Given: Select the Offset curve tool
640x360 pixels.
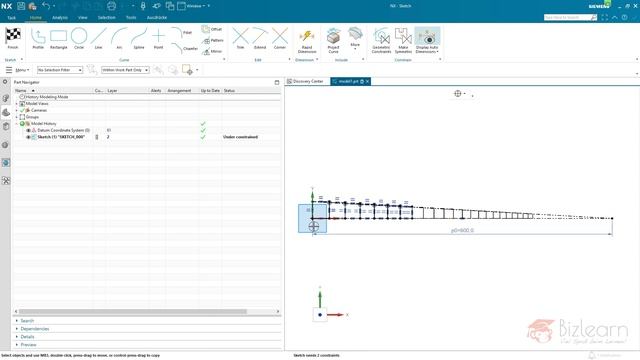Looking at the screenshot, I should (x=212, y=29).
